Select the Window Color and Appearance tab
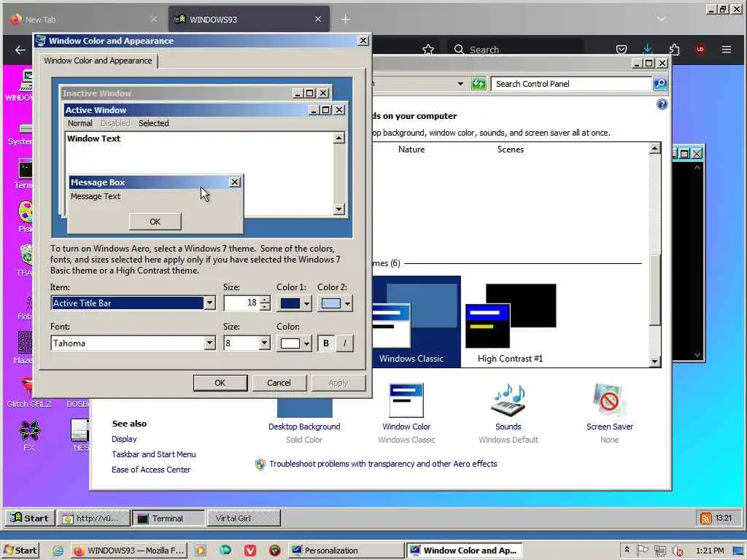 coord(98,61)
